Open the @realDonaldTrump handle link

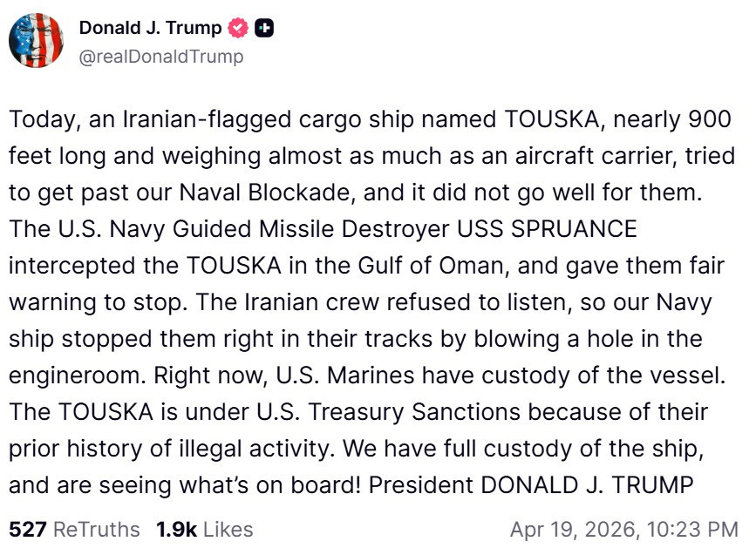click(161, 57)
